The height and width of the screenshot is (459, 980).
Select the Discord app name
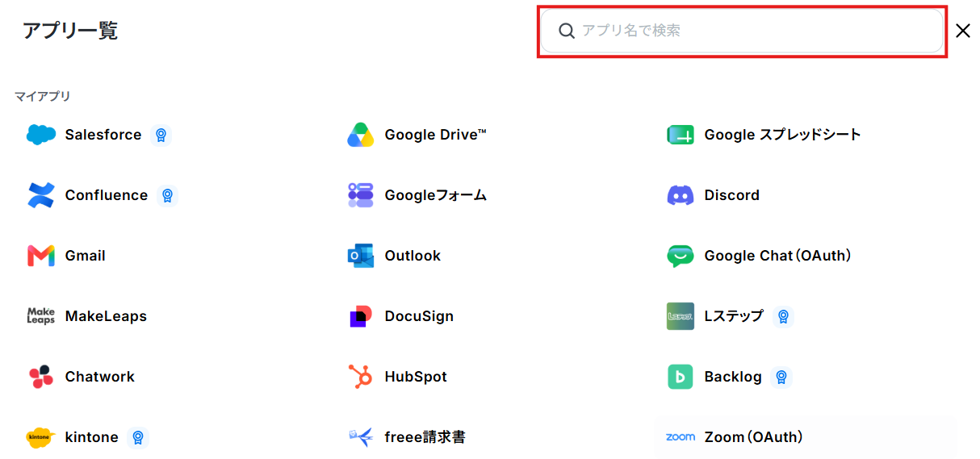point(732,195)
